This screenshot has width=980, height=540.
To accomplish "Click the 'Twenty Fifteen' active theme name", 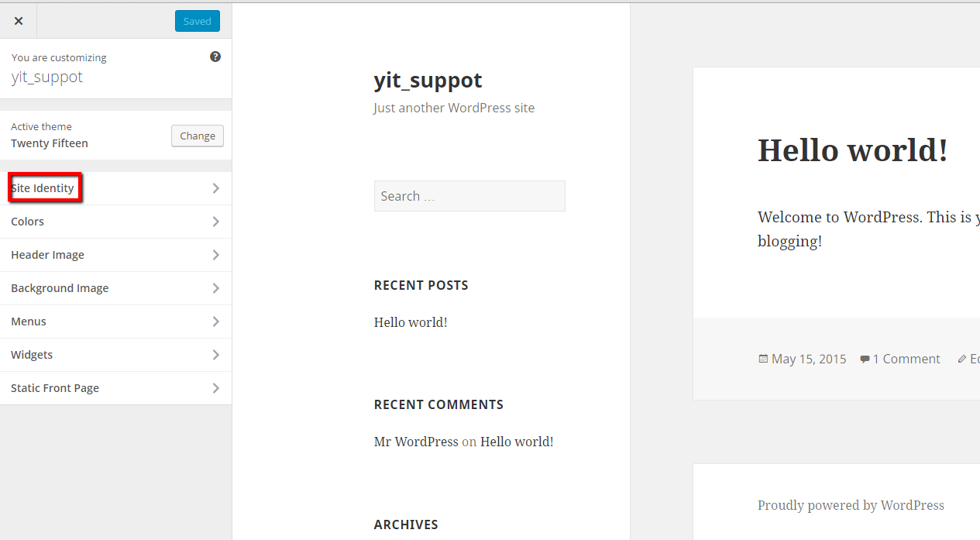I will 50,143.
